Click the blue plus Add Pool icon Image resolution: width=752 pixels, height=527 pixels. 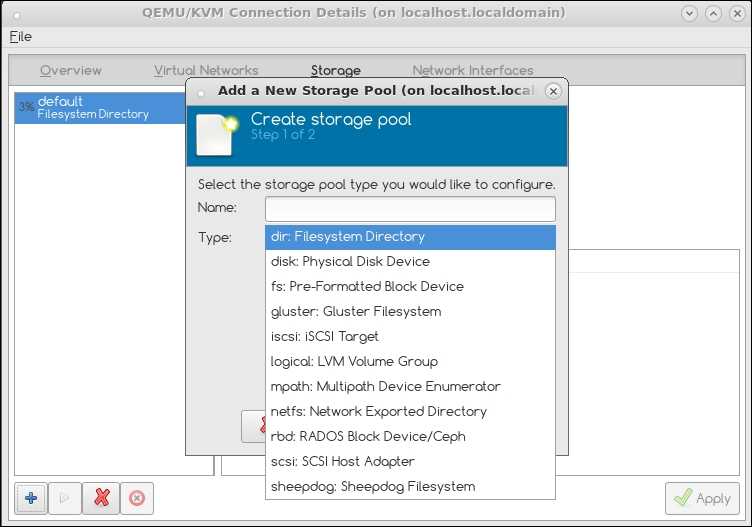point(31,498)
